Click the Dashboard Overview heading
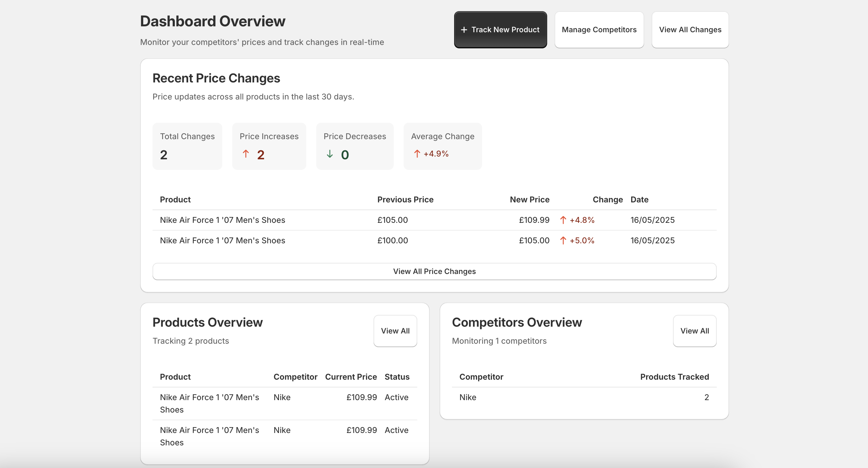868x468 pixels. [213, 21]
